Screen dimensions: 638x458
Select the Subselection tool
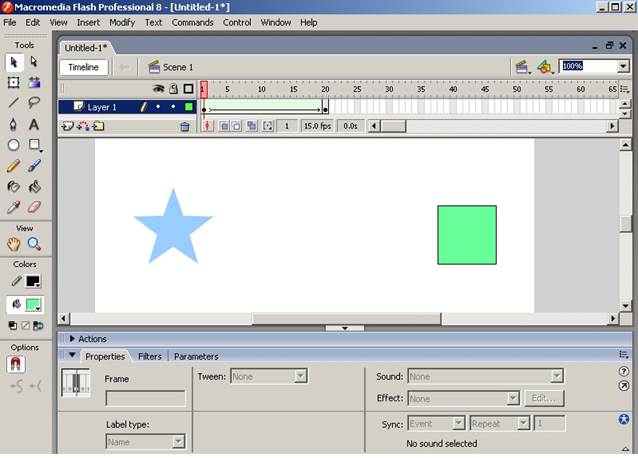coord(34,62)
